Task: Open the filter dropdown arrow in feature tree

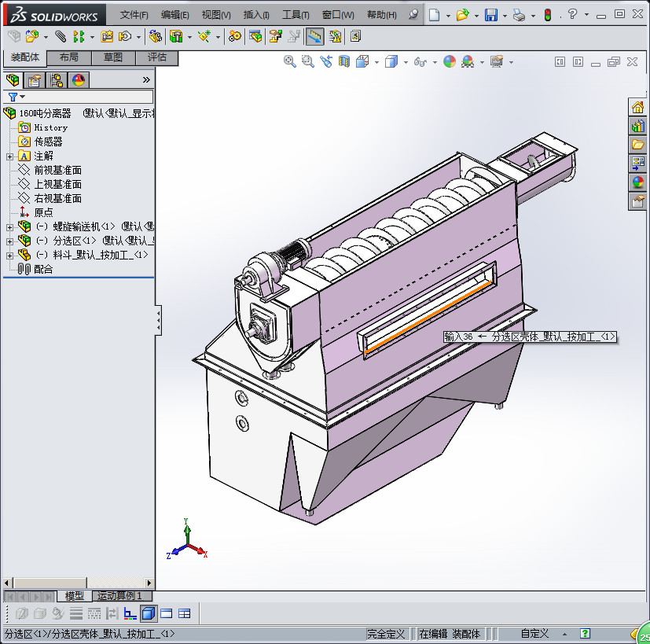Action: click(x=23, y=97)
